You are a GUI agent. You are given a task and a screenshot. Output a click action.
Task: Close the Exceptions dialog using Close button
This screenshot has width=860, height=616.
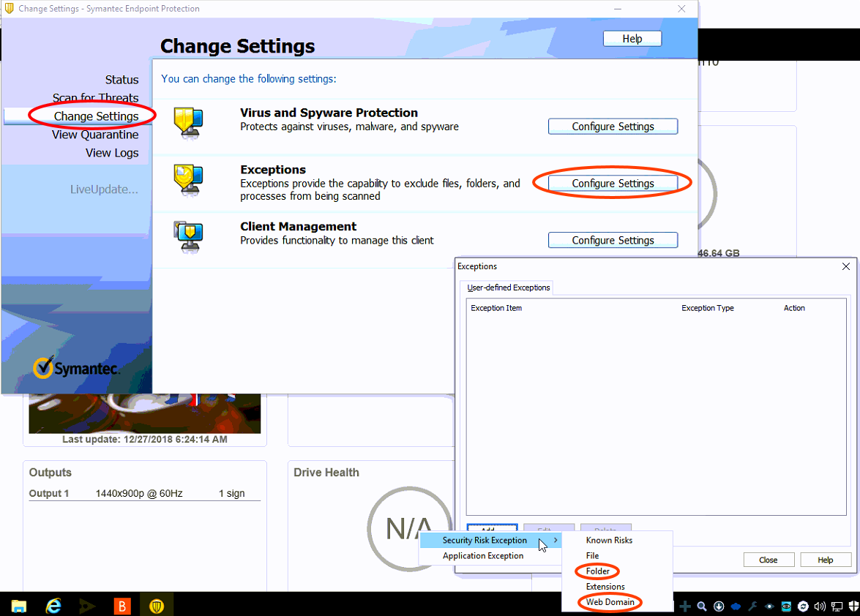pos(768,560)
